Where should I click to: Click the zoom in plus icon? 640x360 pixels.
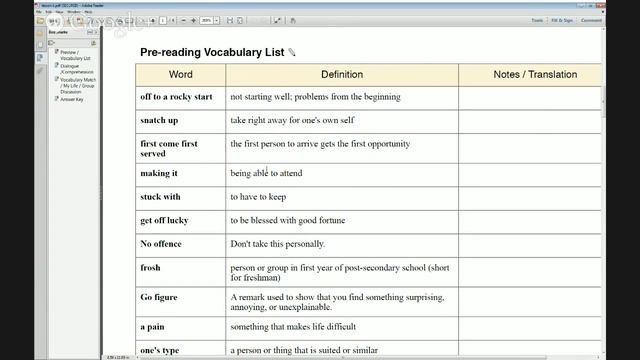pos(193,20)
